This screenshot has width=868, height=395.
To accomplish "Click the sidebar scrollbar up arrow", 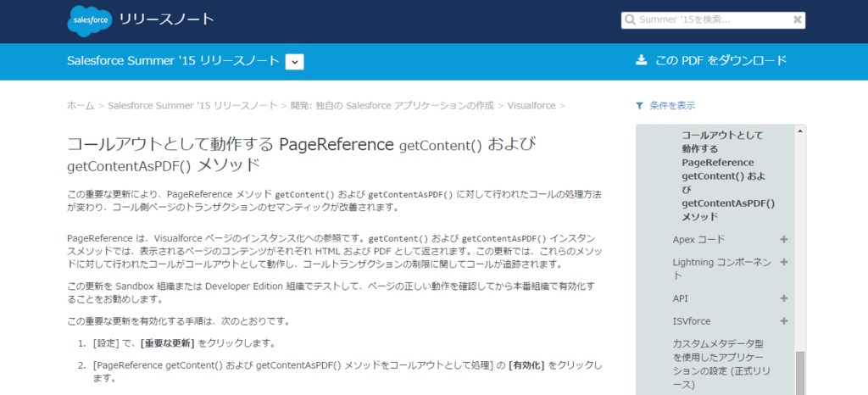I will pos(800,131).
